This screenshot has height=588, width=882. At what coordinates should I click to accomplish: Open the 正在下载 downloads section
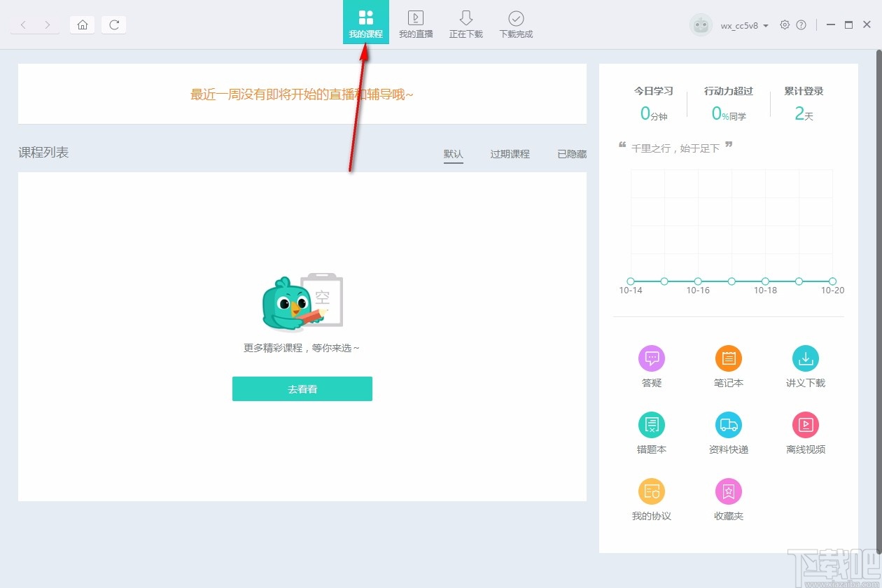tap(465, 22)
